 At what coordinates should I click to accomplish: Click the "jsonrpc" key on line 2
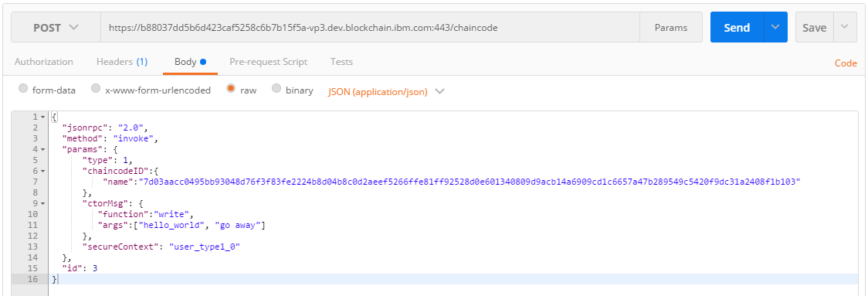(84, 128)
